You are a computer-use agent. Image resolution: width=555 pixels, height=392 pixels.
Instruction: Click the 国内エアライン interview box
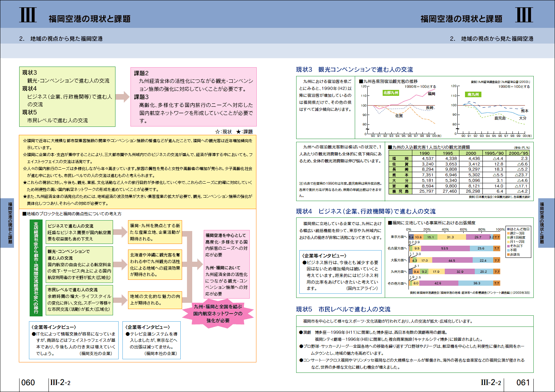coord(340,272)
